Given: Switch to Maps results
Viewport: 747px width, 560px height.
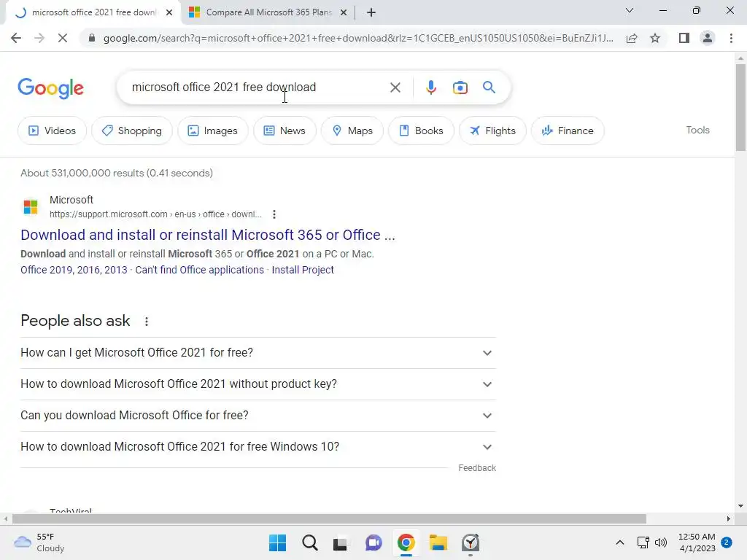Looking at the screenshot, I should click(352, 131).
